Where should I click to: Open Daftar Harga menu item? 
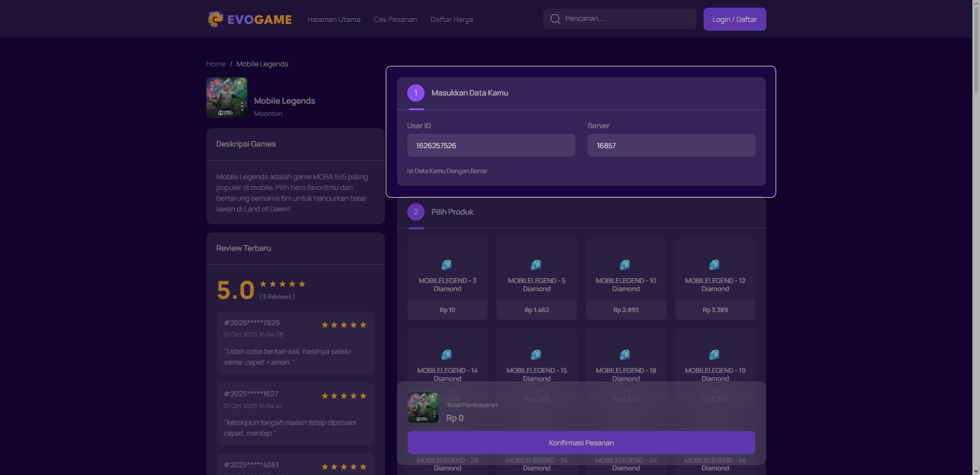(452, 19)
